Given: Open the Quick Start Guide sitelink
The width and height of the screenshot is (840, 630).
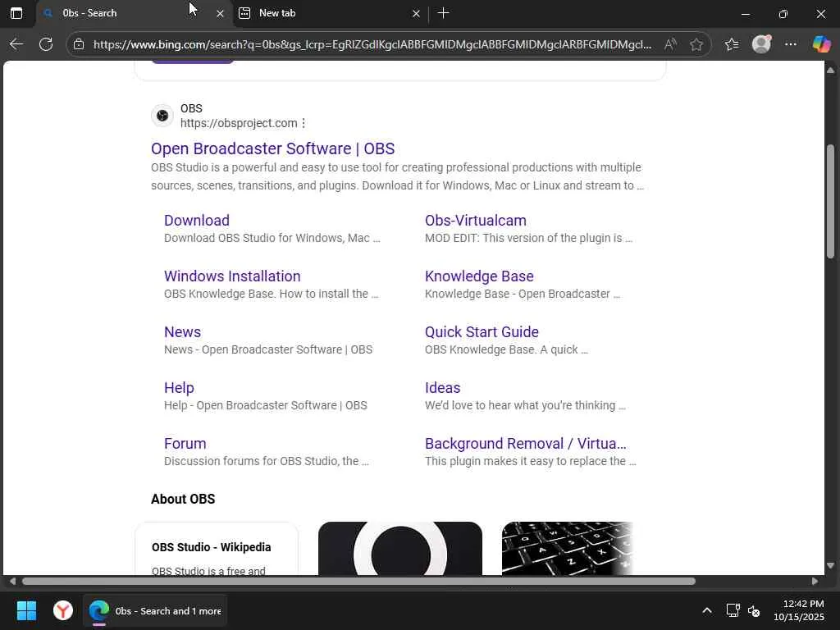Looking at the screenshot, I should [482, 331].
